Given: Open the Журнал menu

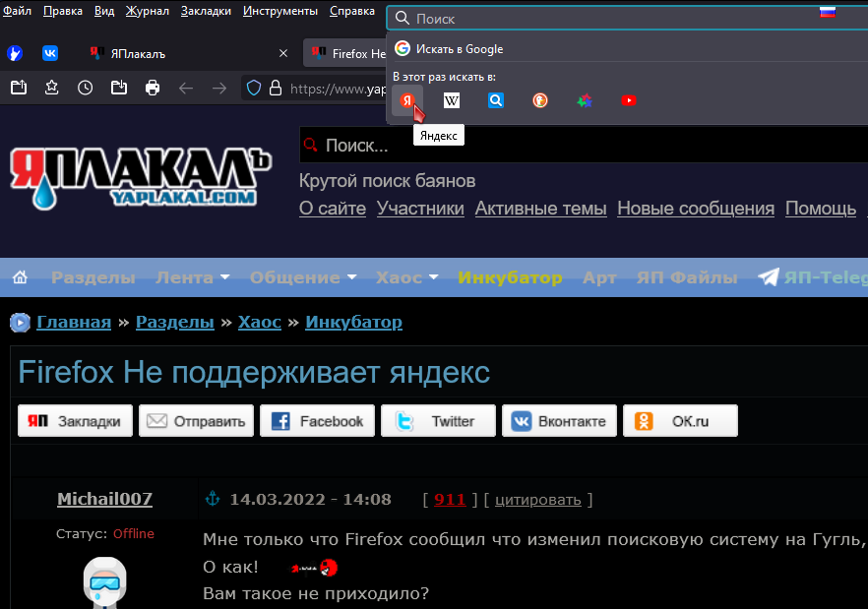Looking at the screenshot, I should [148, 11].
